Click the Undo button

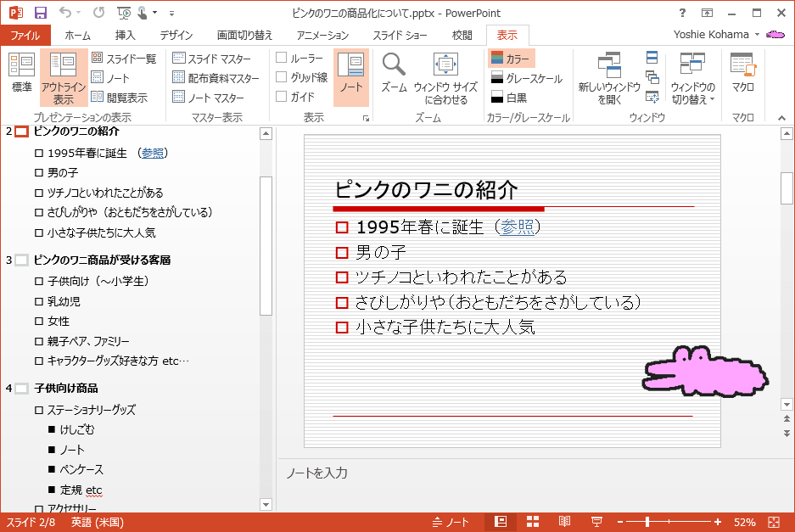64,13
